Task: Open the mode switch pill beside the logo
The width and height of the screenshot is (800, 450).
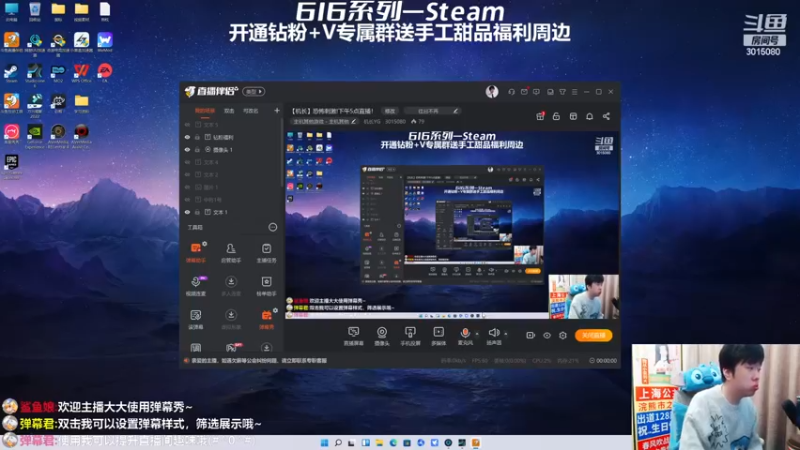Action: (254, 92)
